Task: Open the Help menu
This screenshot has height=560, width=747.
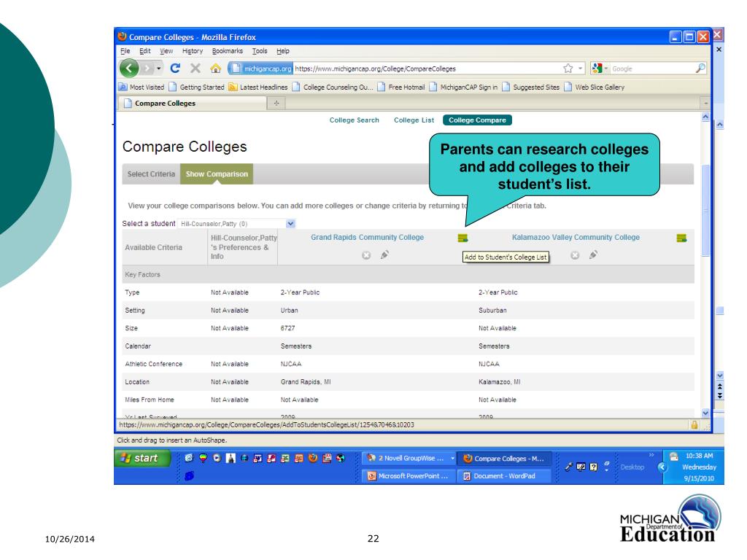Action: [283, 51]
